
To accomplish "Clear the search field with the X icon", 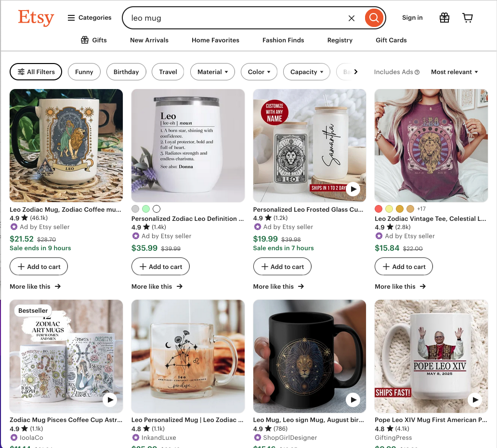I will point(352,18).
